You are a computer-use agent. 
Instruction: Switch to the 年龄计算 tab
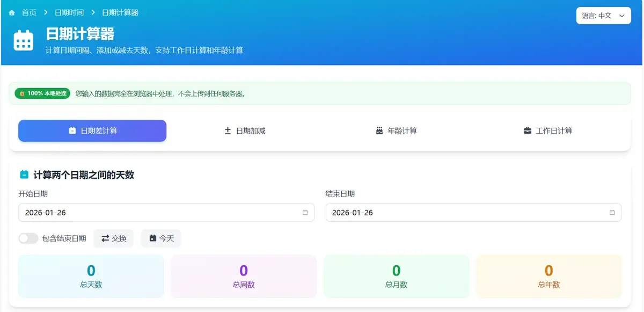point(396,130)
